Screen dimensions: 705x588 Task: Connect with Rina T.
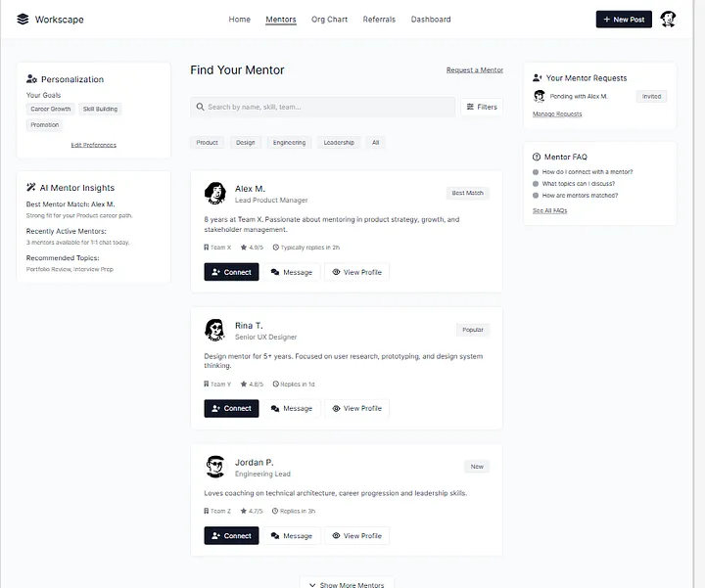tap(231, 408)
